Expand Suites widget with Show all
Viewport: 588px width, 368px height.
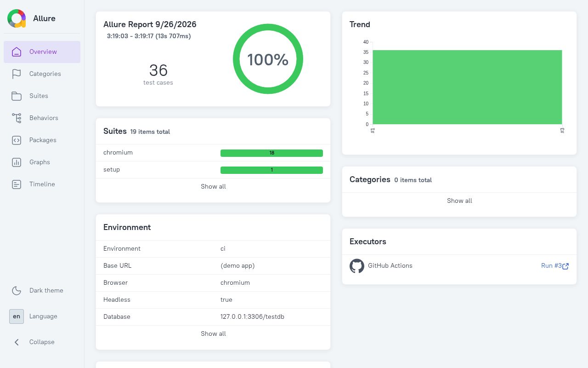[x=213, y=187]
